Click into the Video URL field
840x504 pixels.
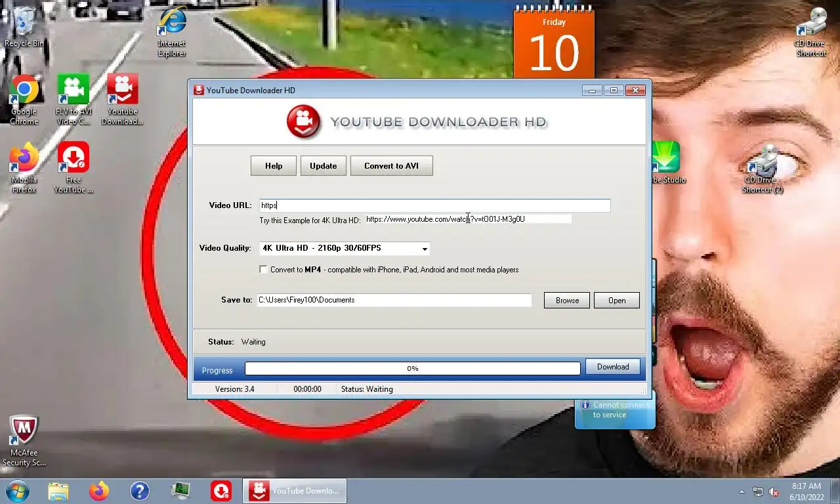[x=435, y=205]
